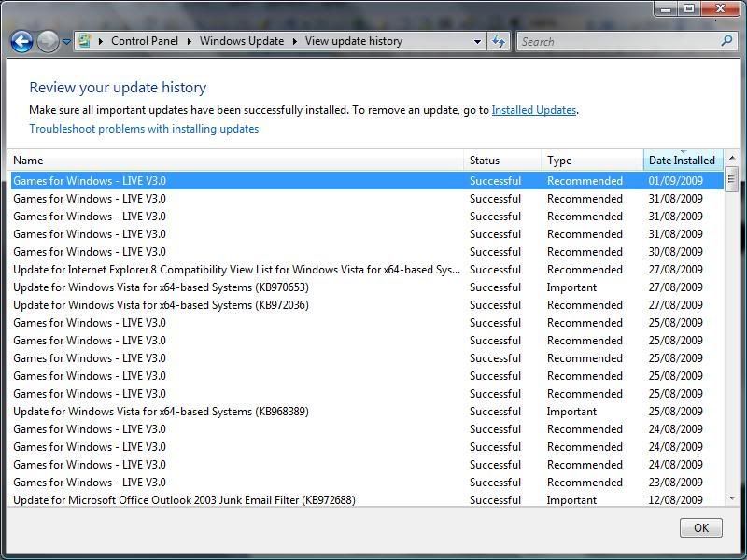Click the 30/08/2009 date cell
This screenshot has height=560, width=747.
click(675, 252)
